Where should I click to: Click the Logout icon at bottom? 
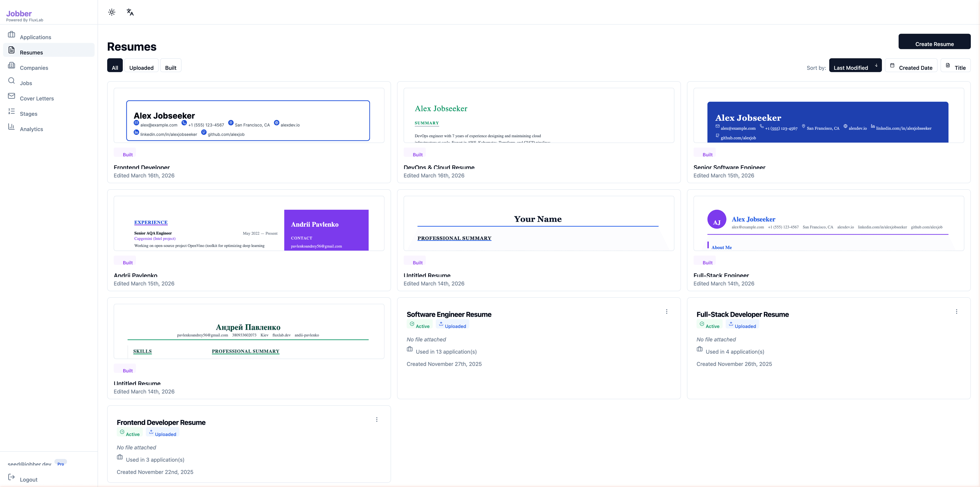pos(11,477)
